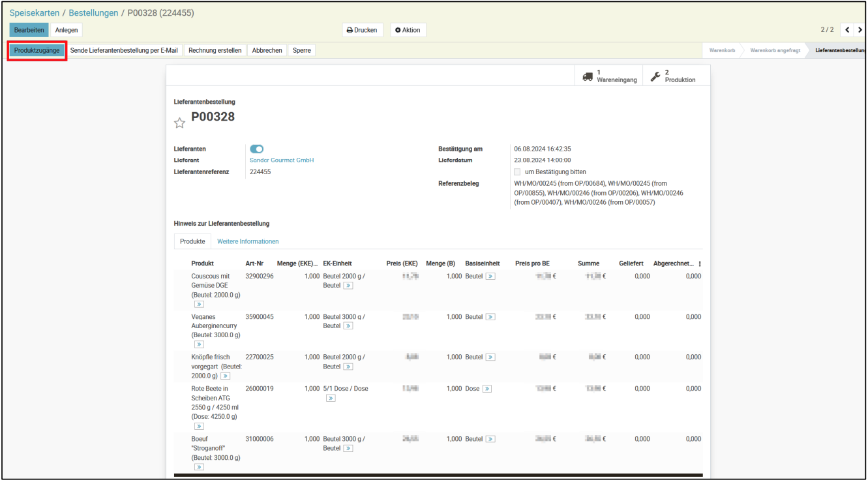Go to the previous record arrow
Image resolution: width=868 pixels, height=482 pixels.
[x=846, y=30]
